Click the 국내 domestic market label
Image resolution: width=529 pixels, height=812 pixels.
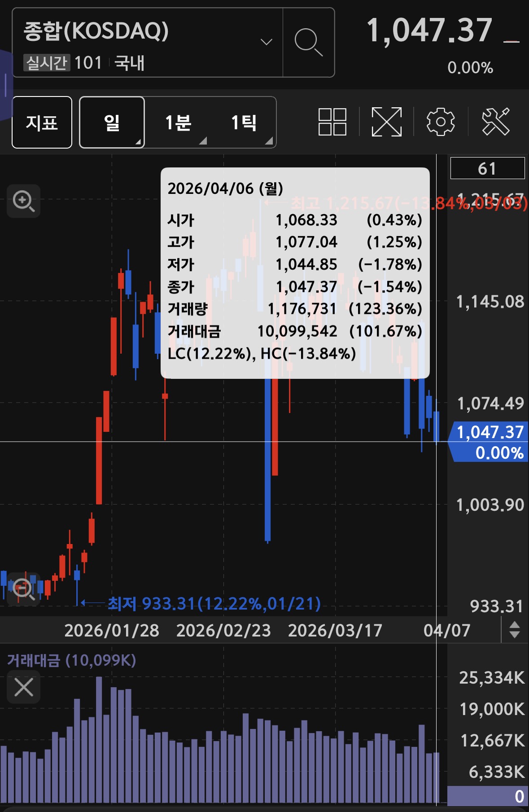(130, 63)
